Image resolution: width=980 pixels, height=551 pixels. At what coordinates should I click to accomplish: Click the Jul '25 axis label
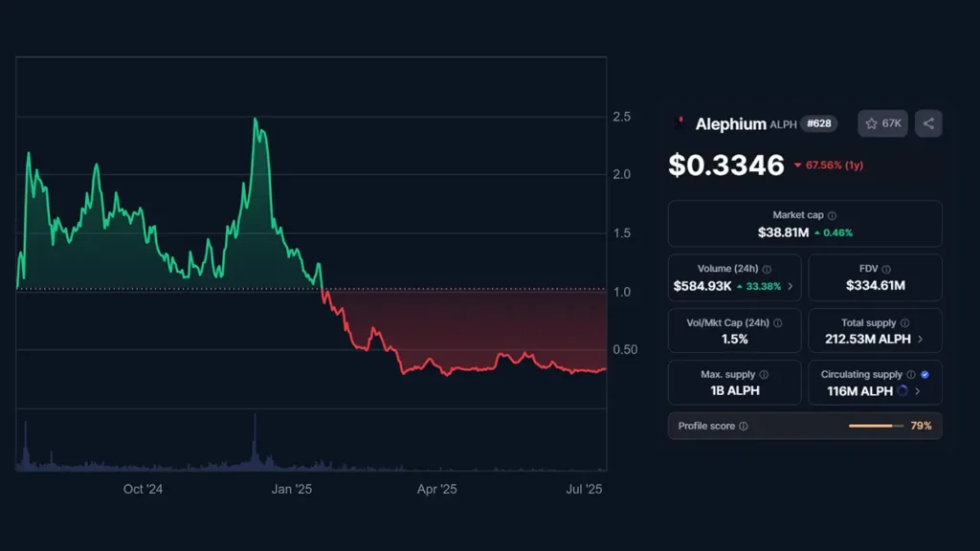coord(584,489)
